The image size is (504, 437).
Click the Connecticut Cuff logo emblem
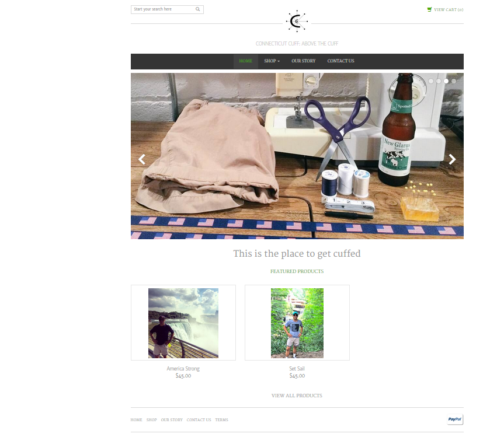(297, 21)
